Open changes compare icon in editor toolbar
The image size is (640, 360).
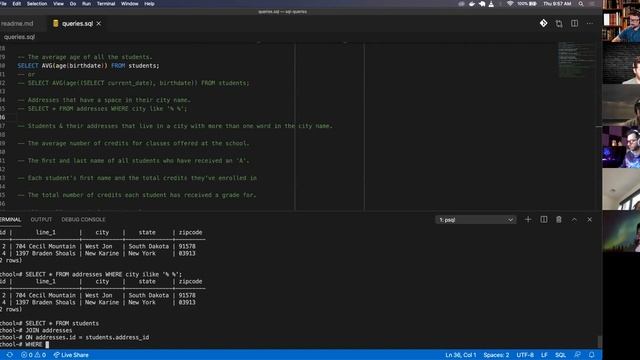click(x=559, y=24)
